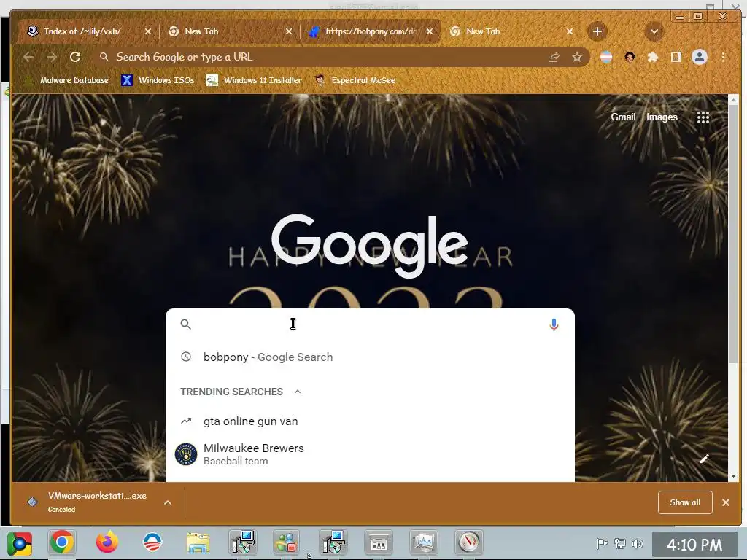
Task: Start voice search with the microphone icon
Action: tap(554, 324)
